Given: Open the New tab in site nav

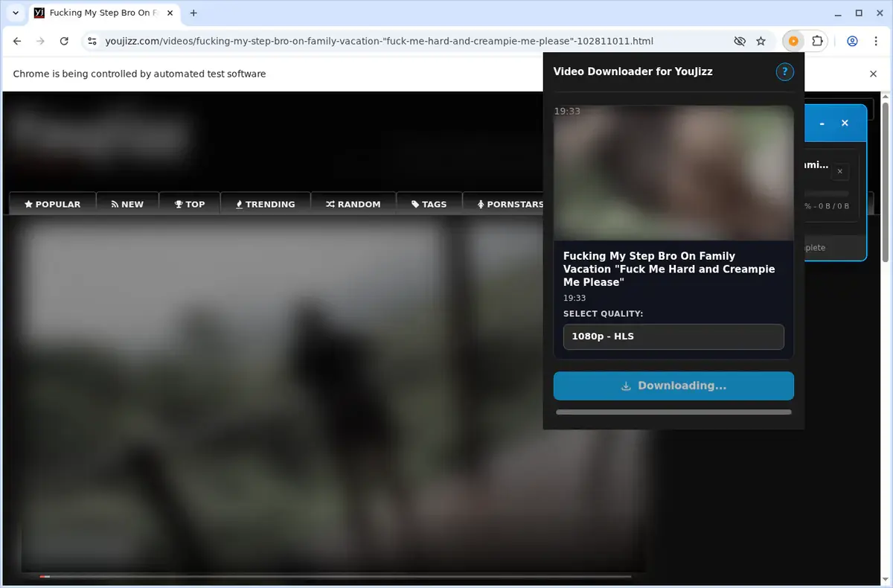Looking at the screenshot, I should [127, 204].
